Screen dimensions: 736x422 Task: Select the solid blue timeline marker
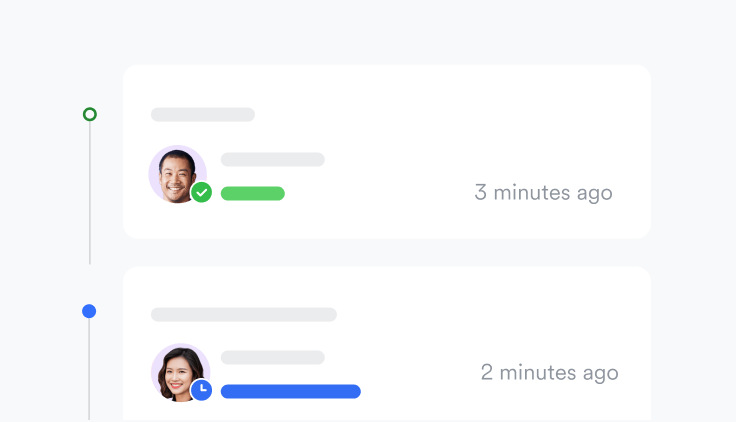(89, 311)
